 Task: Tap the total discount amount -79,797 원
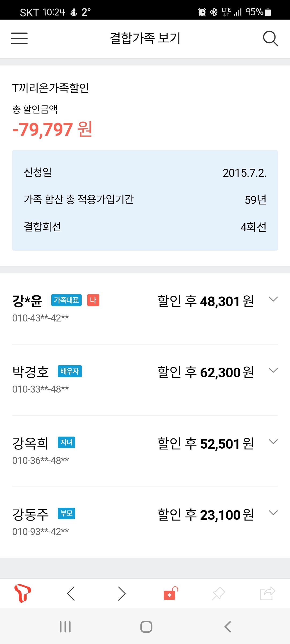point(52,129)
